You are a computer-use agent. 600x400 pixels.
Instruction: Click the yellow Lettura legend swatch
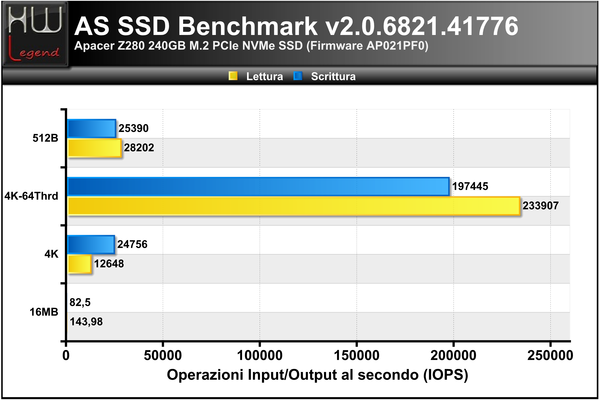tap(233, 76)
